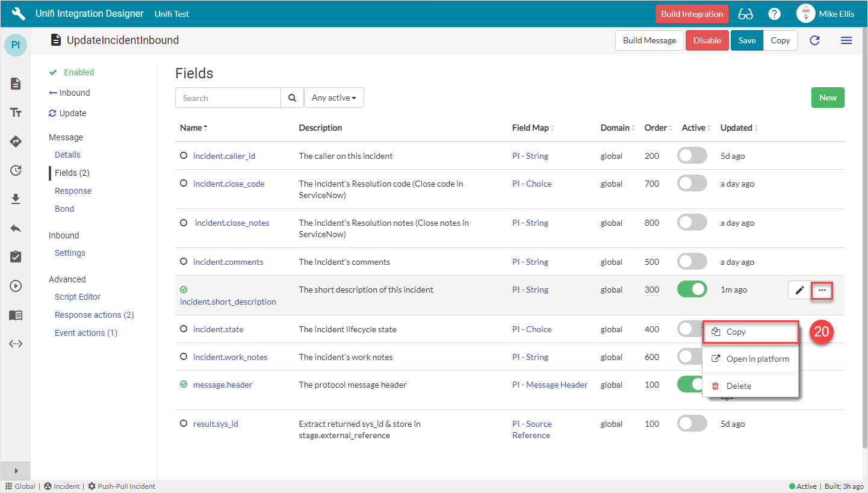The height and width of the screenshot is (493, 868).
Task: Click the glasses icon in top bar
Action: [745, 14]
